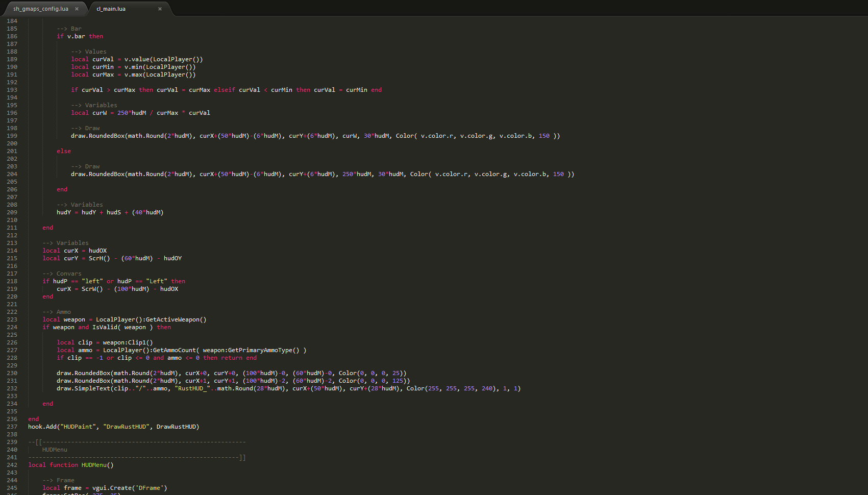Click the 'end' keyword on line 211
Viewport: 868px width, 495px height.
(47, 228)
